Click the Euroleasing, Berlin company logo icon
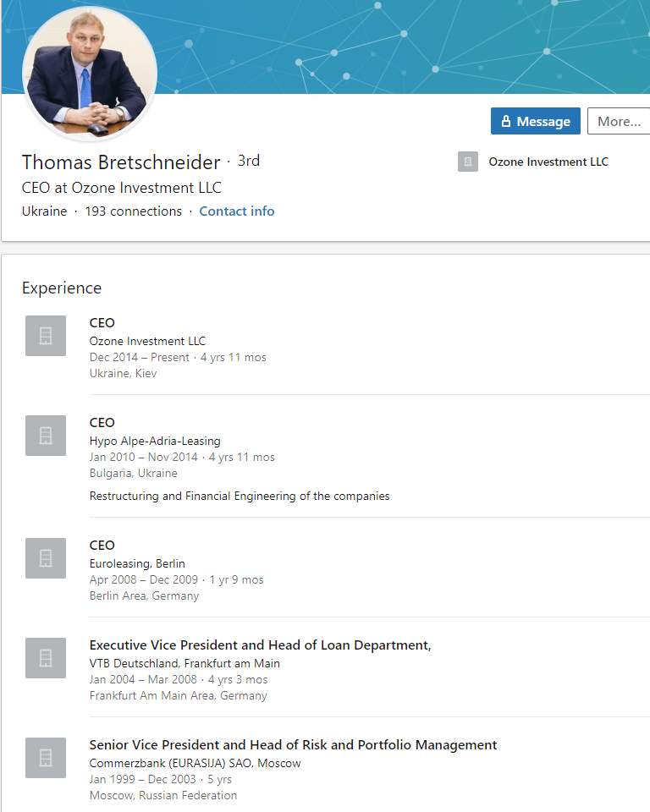The height and width of the screenshot is (812, 650). point(46,558)
